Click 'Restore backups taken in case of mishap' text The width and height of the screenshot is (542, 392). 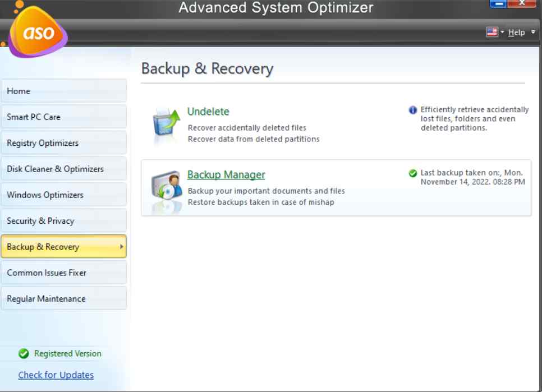[261, 202]
